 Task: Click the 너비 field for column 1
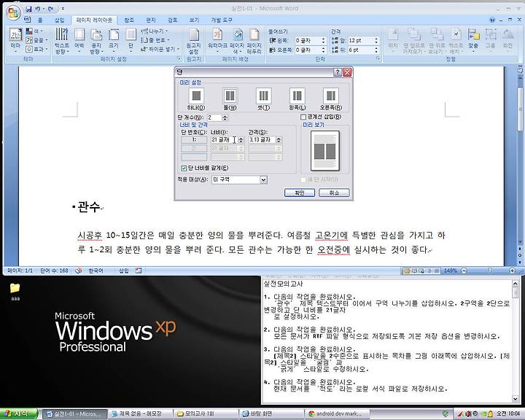point(224,140)
